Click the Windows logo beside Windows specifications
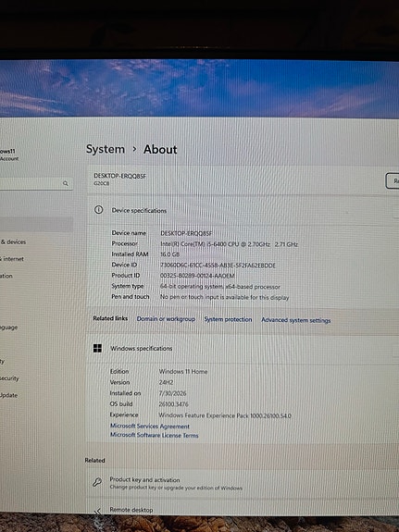This screenshot has width=399, height=532. (97, 348)
